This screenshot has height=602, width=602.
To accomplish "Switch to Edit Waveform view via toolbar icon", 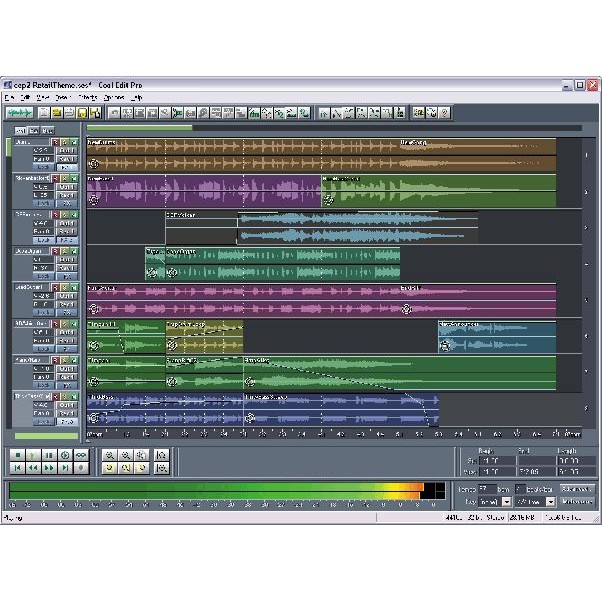I will [x=20, y=113].
